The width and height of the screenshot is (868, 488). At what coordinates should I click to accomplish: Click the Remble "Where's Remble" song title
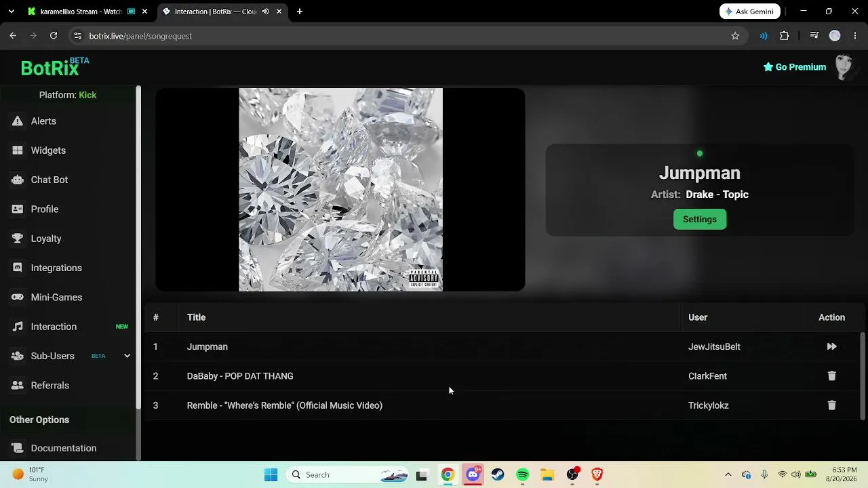click(x=285, y=405)
